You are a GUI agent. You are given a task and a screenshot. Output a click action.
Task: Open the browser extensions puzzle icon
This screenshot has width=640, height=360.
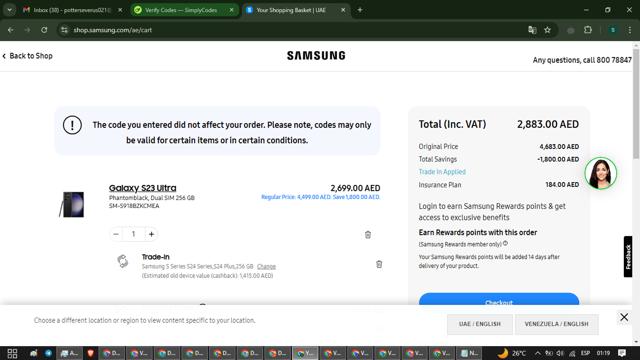(x=588, y=30)
